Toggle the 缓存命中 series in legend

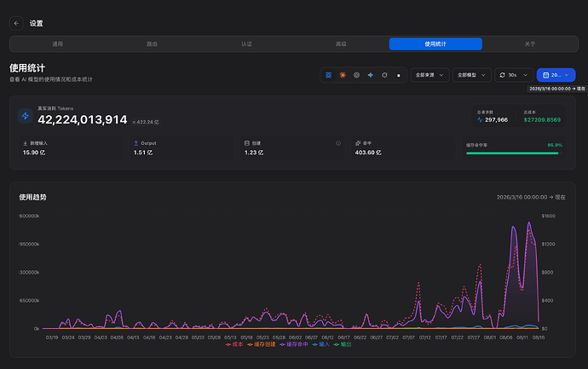294,344
